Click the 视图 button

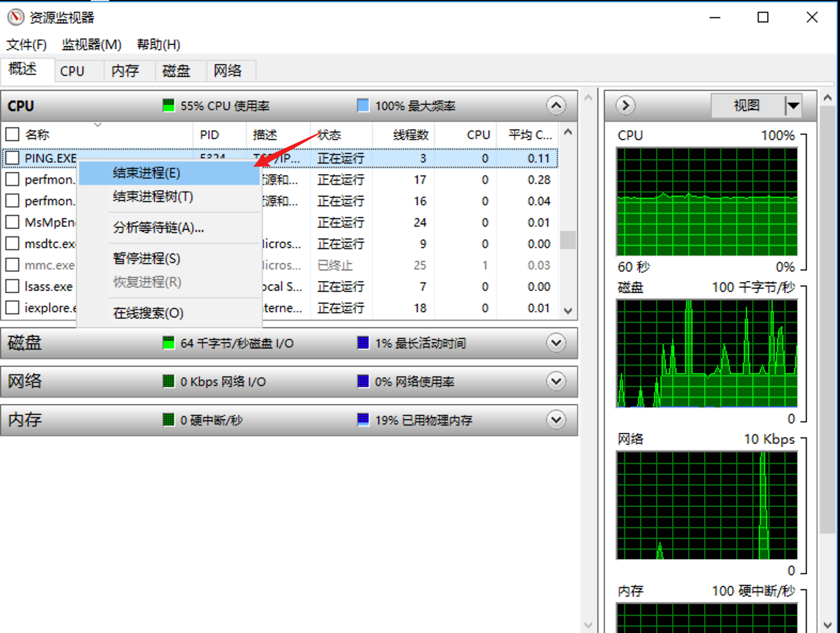coord(748,105)
